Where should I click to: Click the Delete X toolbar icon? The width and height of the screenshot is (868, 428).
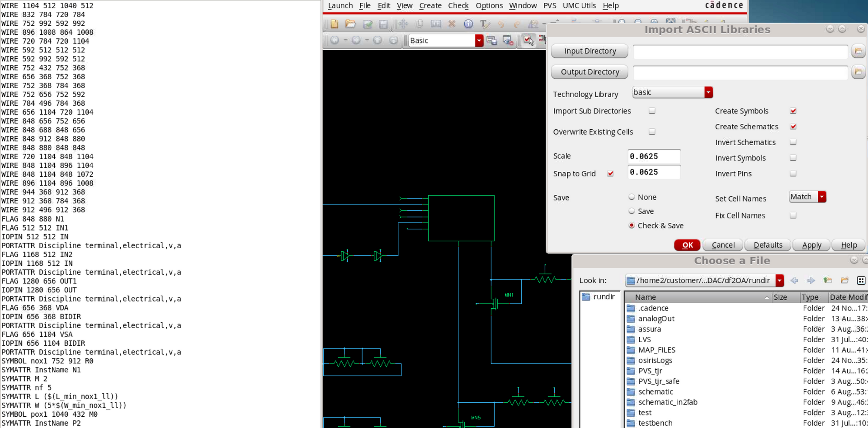point(452,24)
